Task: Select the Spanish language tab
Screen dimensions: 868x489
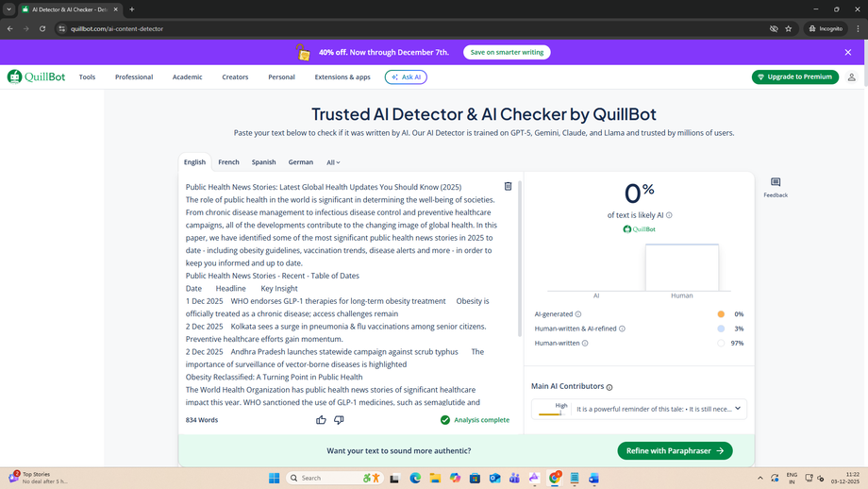Action: point(263,162)
